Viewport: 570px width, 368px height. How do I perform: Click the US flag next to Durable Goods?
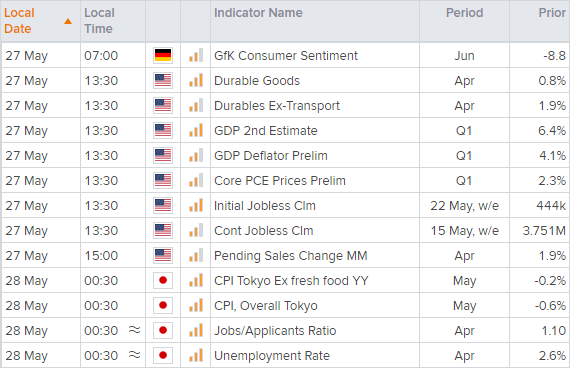(162, 81)
